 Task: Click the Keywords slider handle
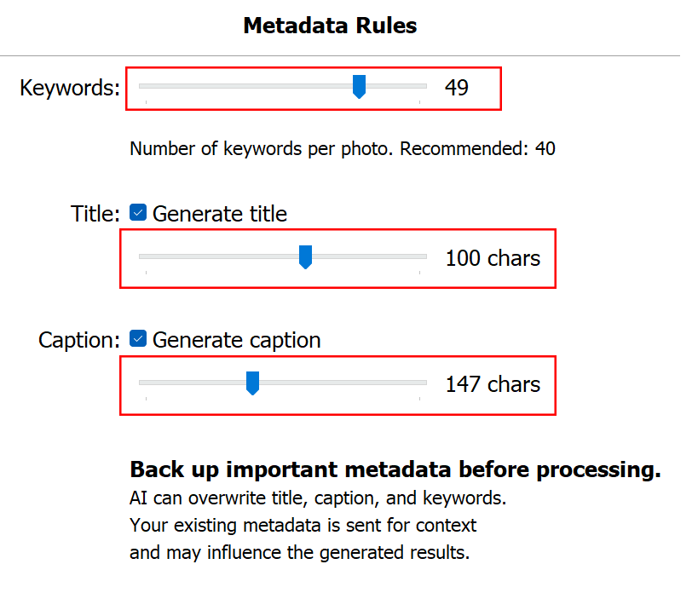(x=359, y=86)
